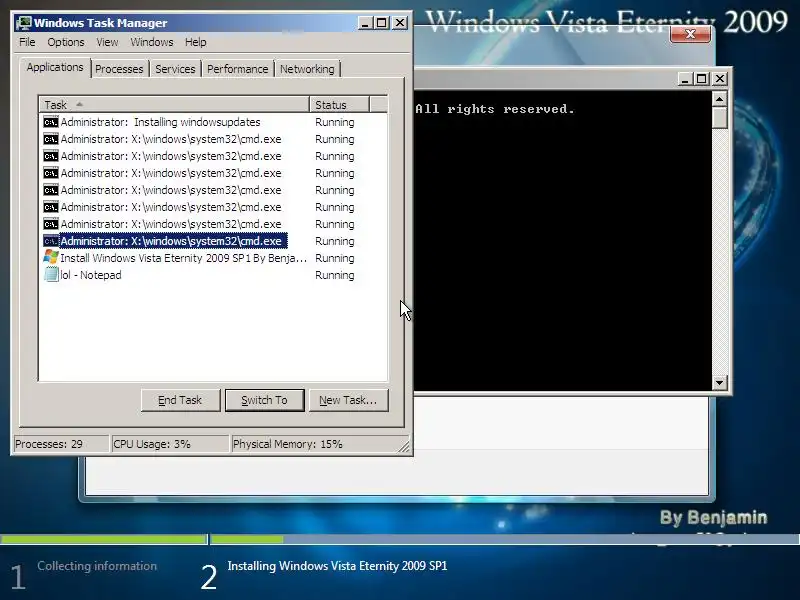Image resolution: width=800 pixels, height=600 pixels.
Task: Minimize the Windows Task Manager window
Action: (x=365, y=23)
